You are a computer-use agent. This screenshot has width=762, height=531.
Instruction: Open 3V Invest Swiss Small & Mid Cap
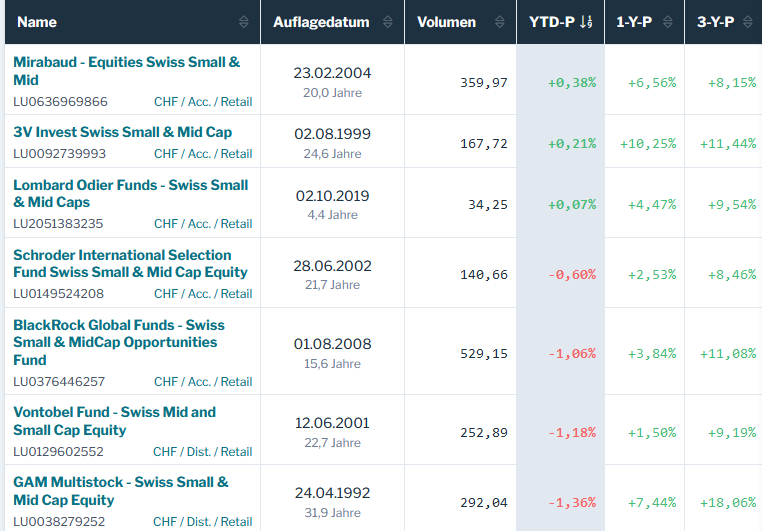pyautogui.click(x=122, y=132)
